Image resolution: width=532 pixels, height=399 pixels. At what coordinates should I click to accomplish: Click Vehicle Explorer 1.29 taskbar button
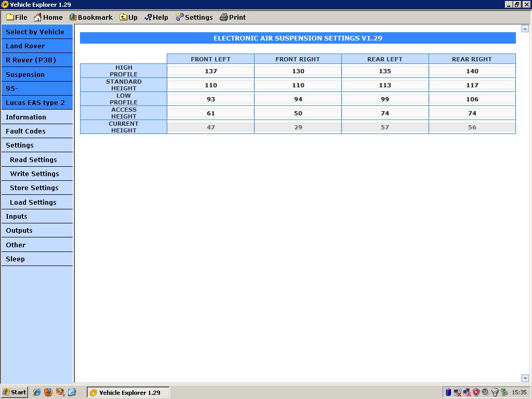128,393
